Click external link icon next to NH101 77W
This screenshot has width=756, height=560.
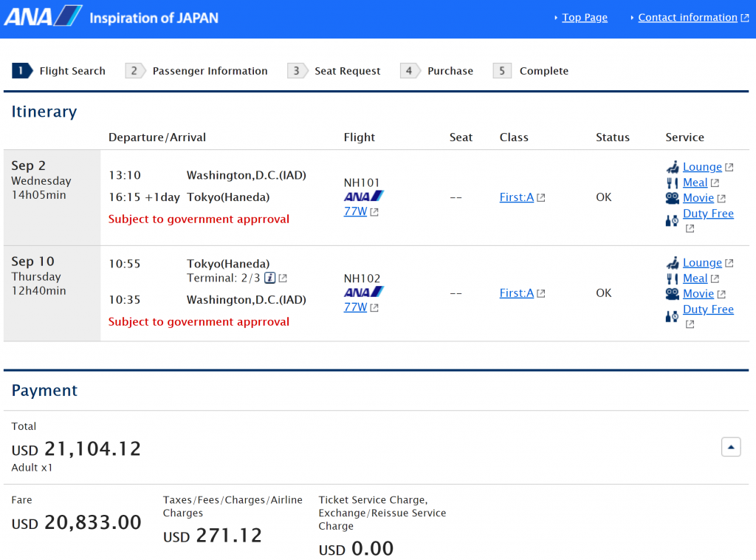point(374,212)
